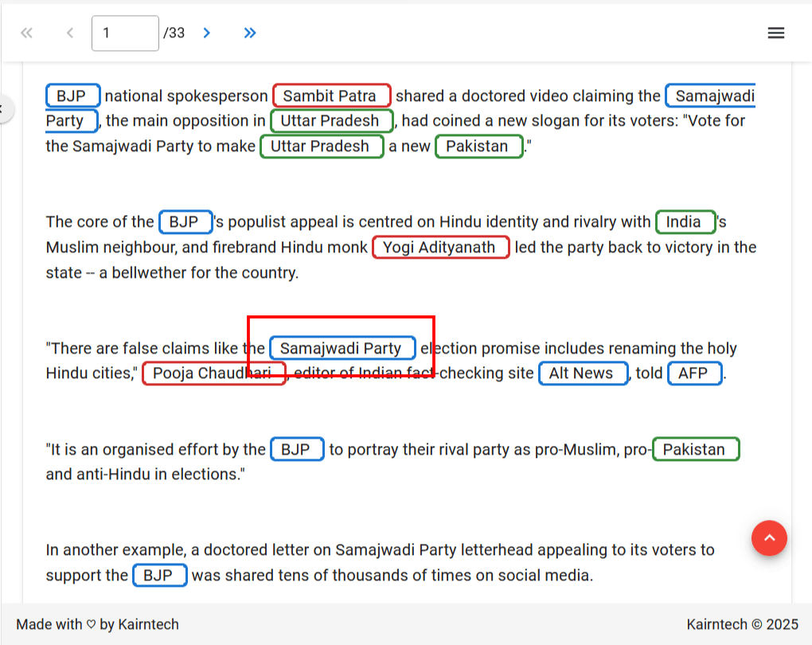Select the India location tag
The height and width of the screenshot is (645, 812).
[x=685, y=222]
